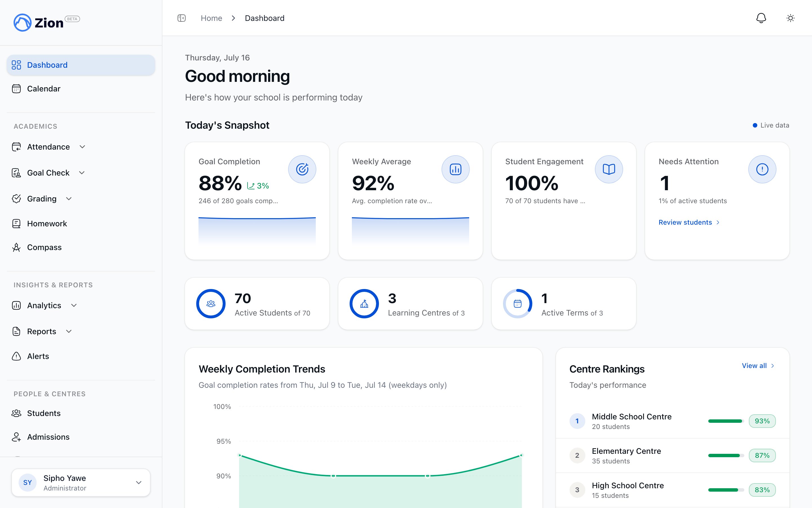Screen dimensions: 812x508
Task: Expand the Attendance submenu chevron
Action: (x=82, y=147)
